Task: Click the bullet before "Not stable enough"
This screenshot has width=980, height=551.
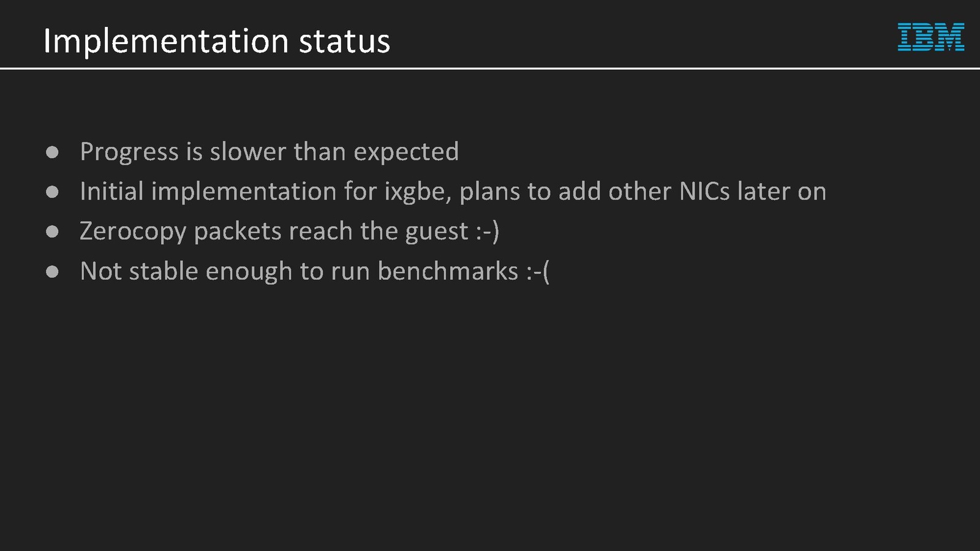Action: (x=52, y=271)
